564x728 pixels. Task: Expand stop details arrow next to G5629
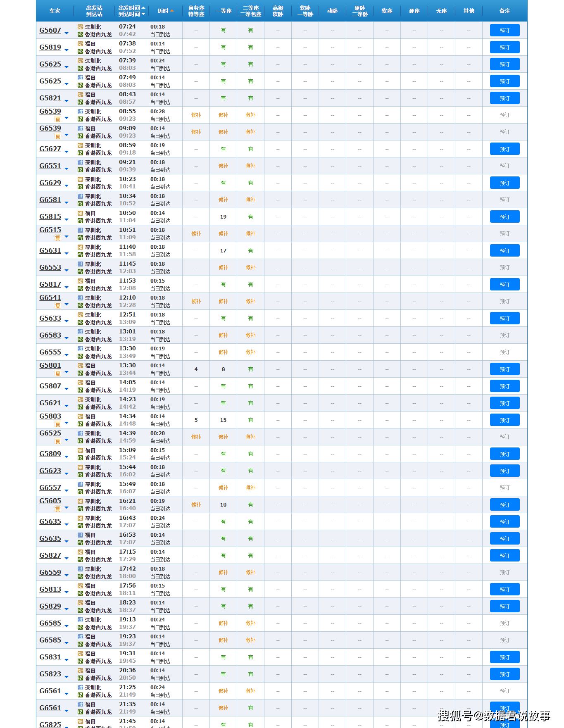pyautogui.click(x=67, y=186)
